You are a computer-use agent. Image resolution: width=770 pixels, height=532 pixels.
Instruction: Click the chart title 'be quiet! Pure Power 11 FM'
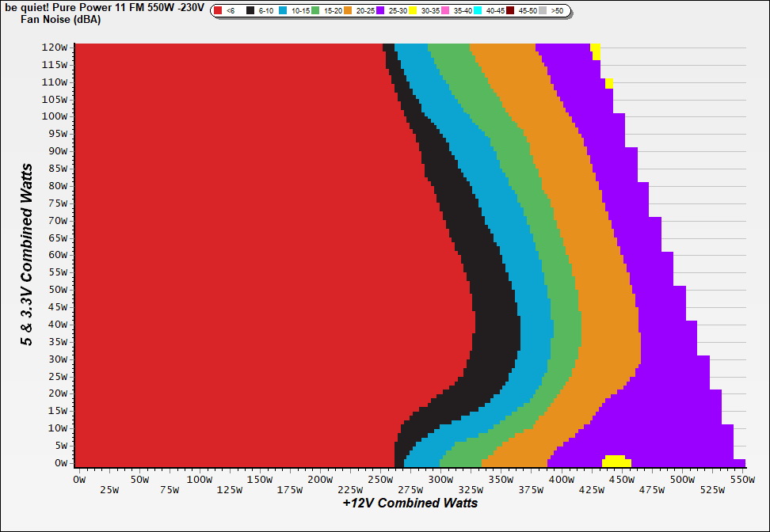103,8
